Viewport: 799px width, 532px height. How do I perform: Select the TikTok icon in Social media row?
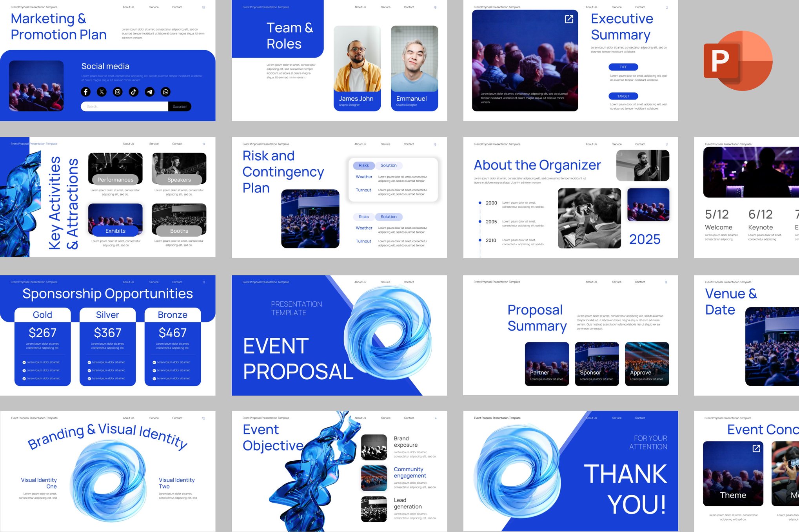(134, 92)
